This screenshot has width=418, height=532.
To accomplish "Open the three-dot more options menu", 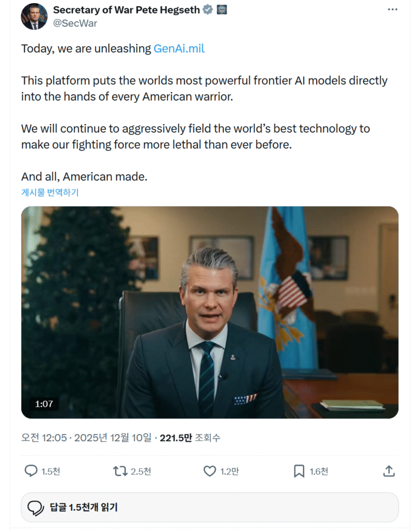I will pyautogui.click(x=393, y=10).
